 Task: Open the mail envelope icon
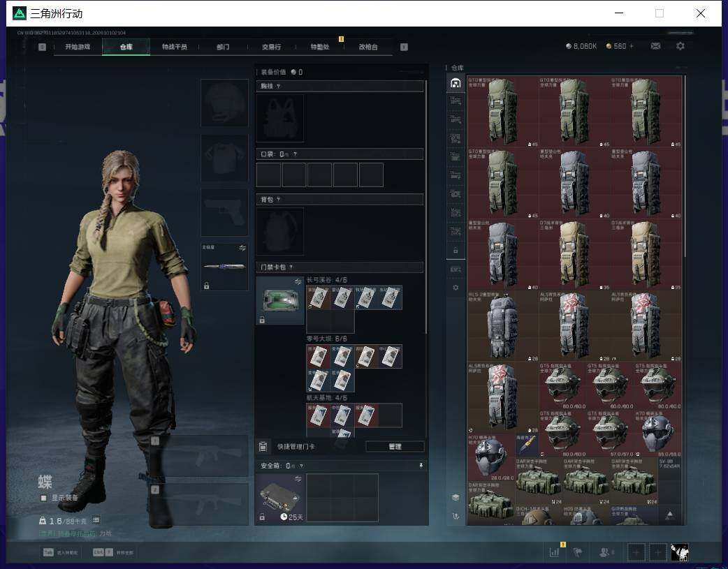(655, 46)
